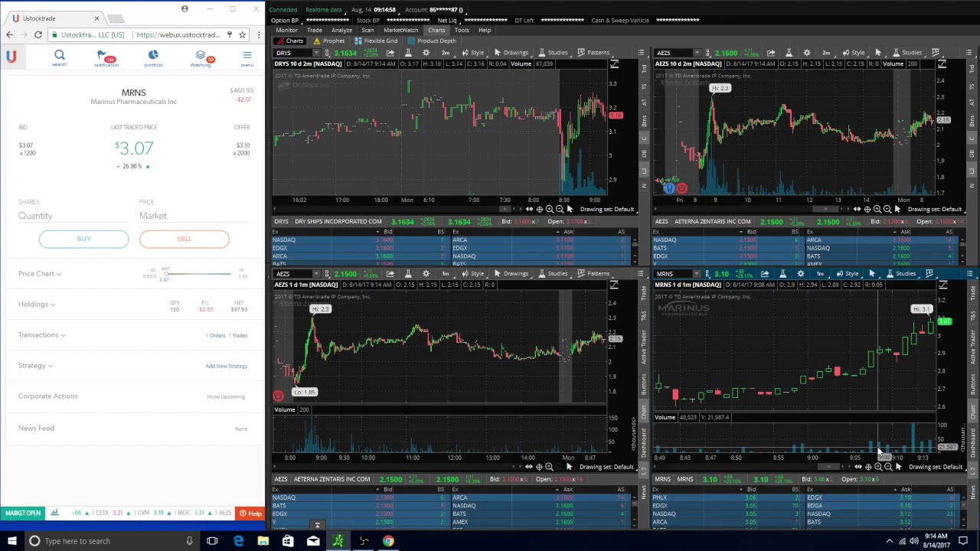Expand Holdings section
The height and width of the screenshot is (551, 980).
(x=37, y=304)
